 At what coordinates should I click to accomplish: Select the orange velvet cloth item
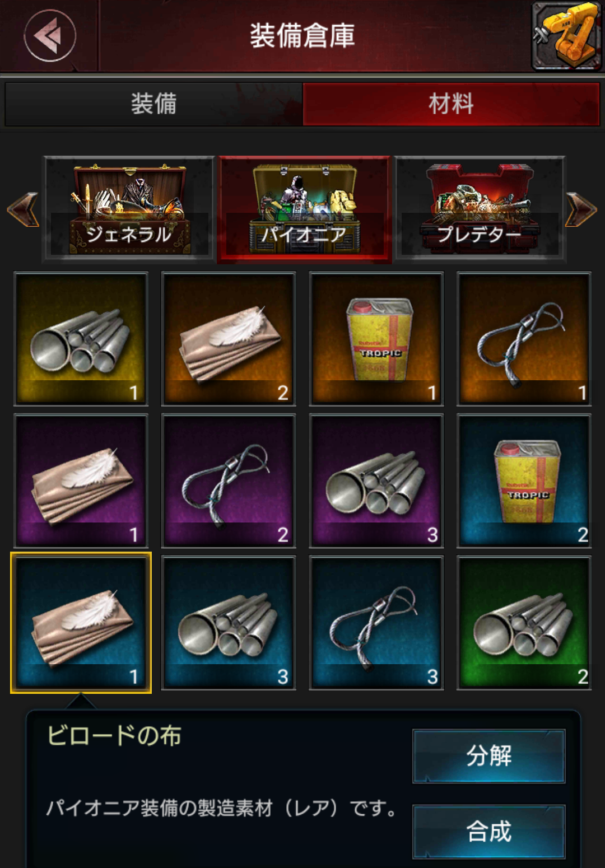click(x=229, y=339)
